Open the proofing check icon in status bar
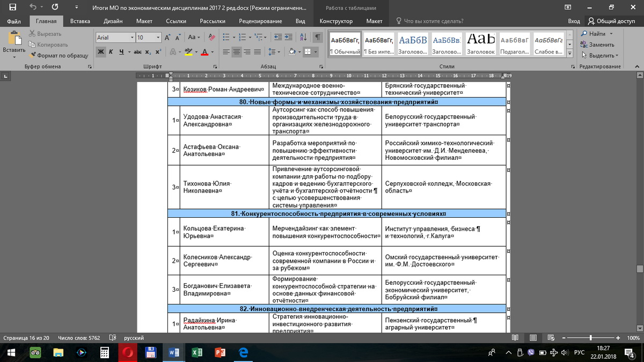The height and width of the screenshot is (362, 644). (112, 338)
